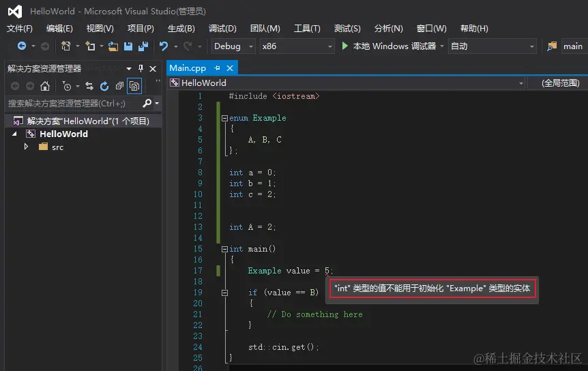
Task: Click the Visual Studio logo icon
Action: click(15, 12)
